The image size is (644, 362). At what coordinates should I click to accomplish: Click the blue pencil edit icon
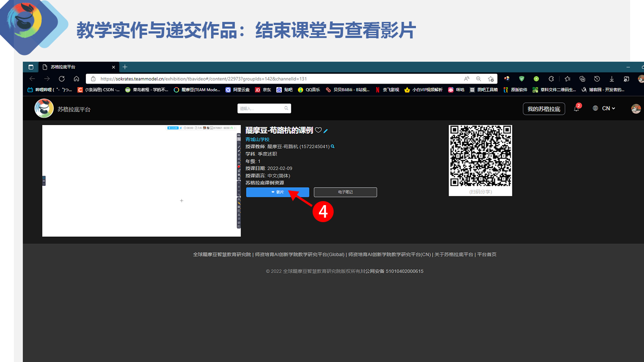[326, 131]
